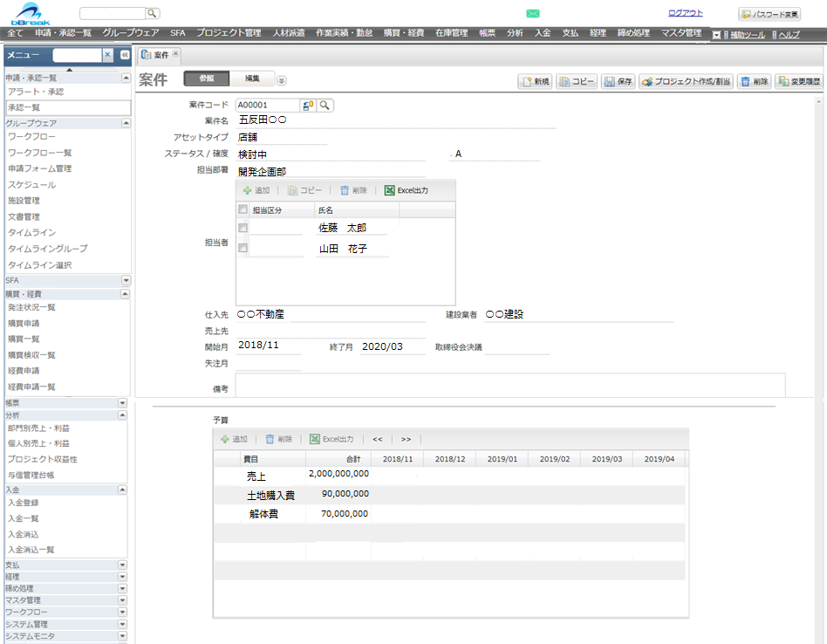Click the パスワード変更 button
The image size is (827, 644).
click(769, 14)
